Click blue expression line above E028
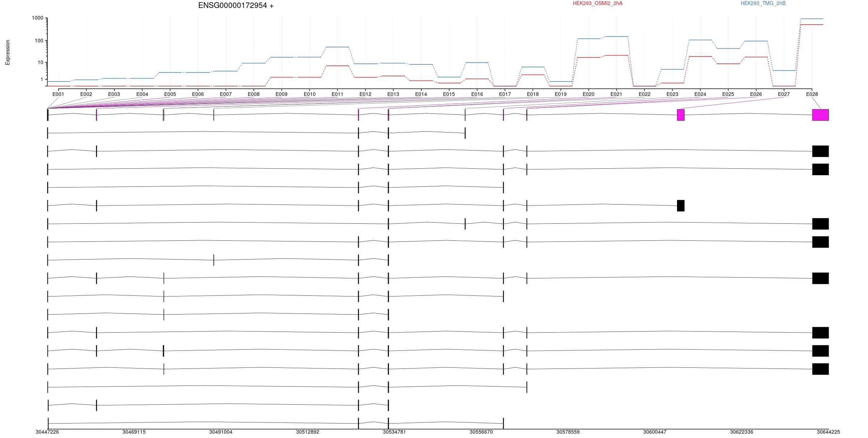The height and width of the screenshot is (438, 868). point(812,19)
